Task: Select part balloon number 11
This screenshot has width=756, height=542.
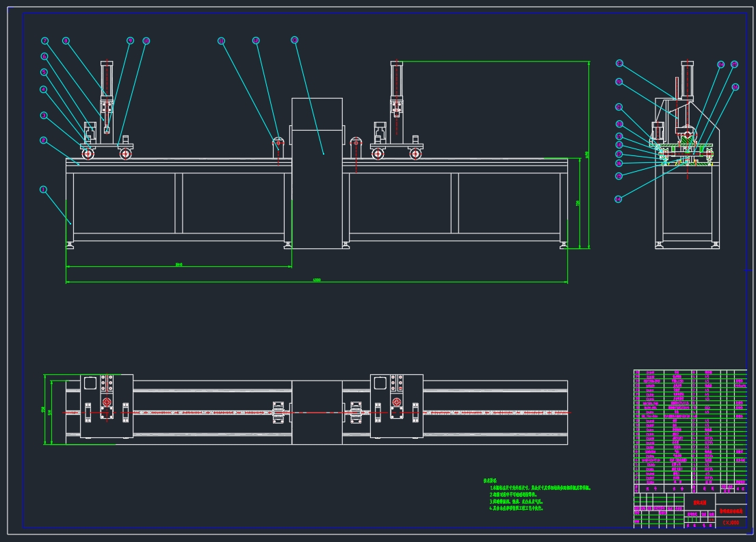Action: 221,41
